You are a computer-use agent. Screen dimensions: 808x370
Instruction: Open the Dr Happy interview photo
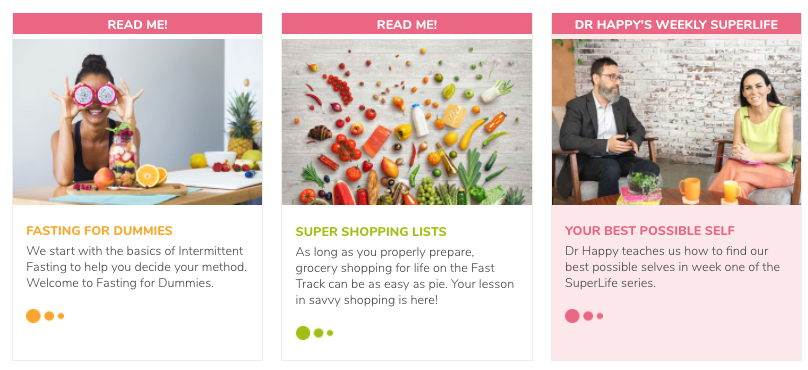676,122
